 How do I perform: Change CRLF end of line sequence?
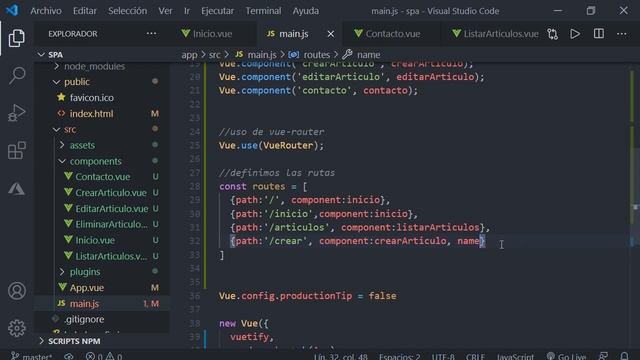point(475,356)
